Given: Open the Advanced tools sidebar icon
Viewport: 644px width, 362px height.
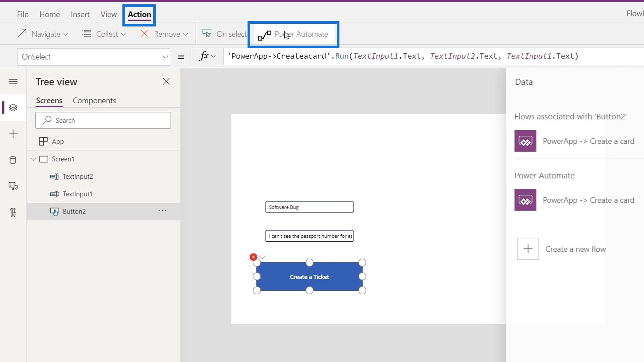Looking at the screenshot, I should pyautogui.click(x=13, y=212).
